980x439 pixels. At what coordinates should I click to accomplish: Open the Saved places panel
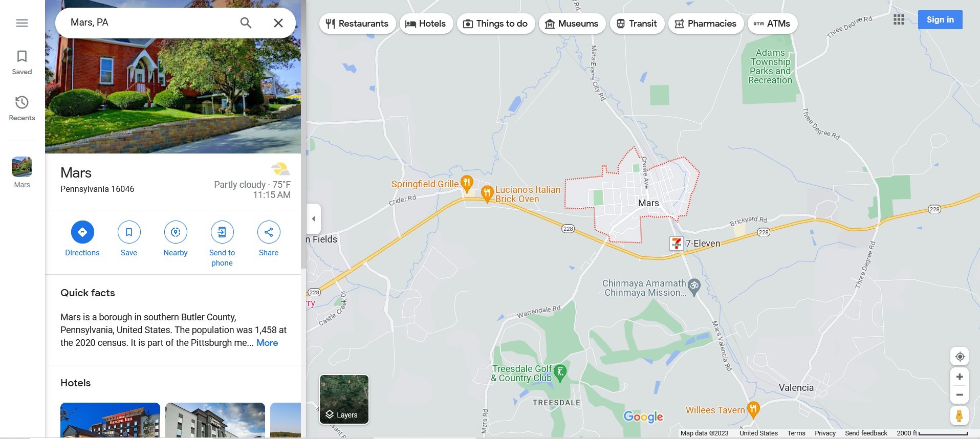22,62
